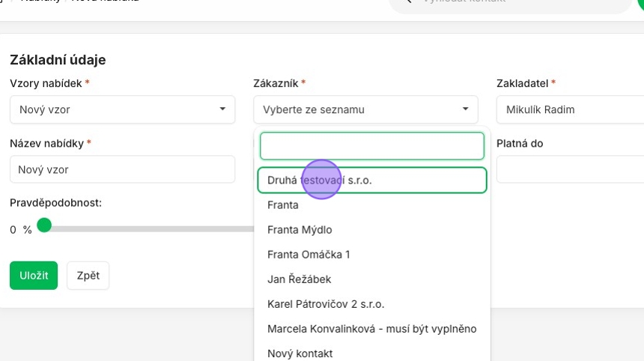Screen dimensions: 644x361
Task: Pick Franta Omáčka 1 as customer
Action: click(x=309, y=255)
